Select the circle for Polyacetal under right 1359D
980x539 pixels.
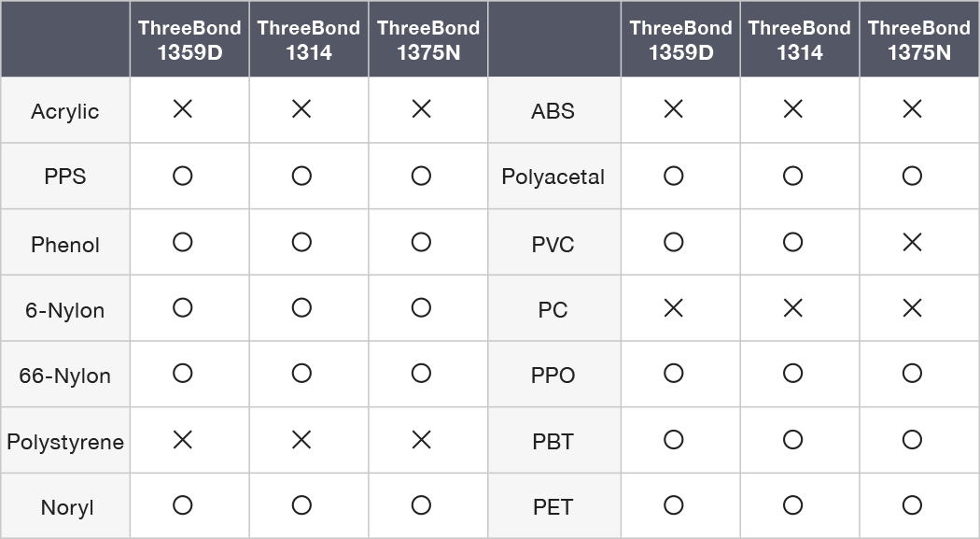click(x=674, y=176)
